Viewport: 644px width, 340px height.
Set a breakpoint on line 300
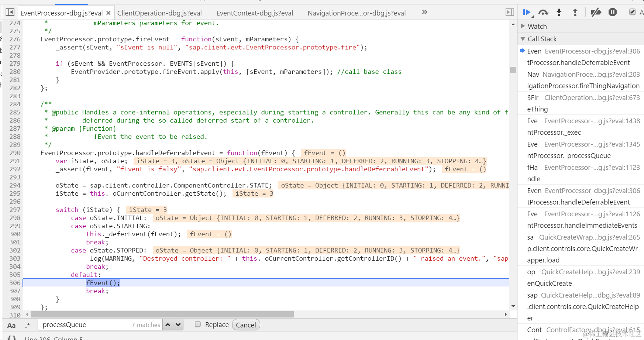15,234
